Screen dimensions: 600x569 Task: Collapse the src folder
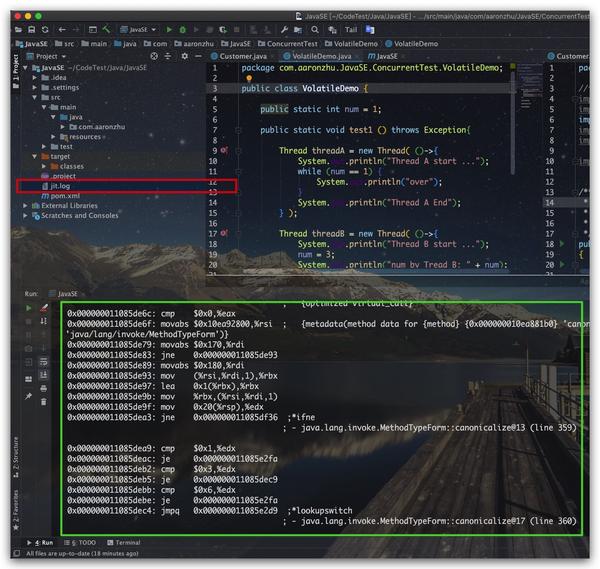click(x=34, y=98)
